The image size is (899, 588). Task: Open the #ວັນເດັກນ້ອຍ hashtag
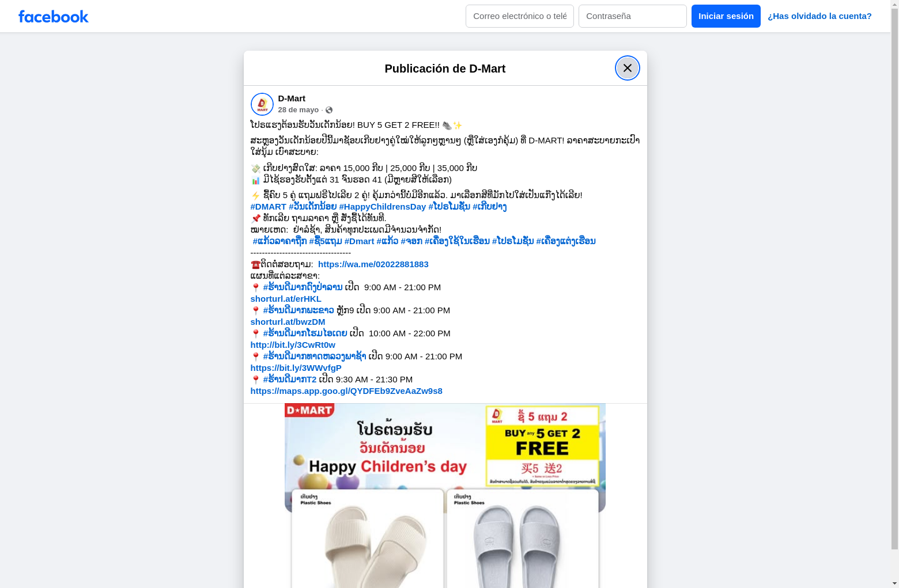[x=313, y=207]
